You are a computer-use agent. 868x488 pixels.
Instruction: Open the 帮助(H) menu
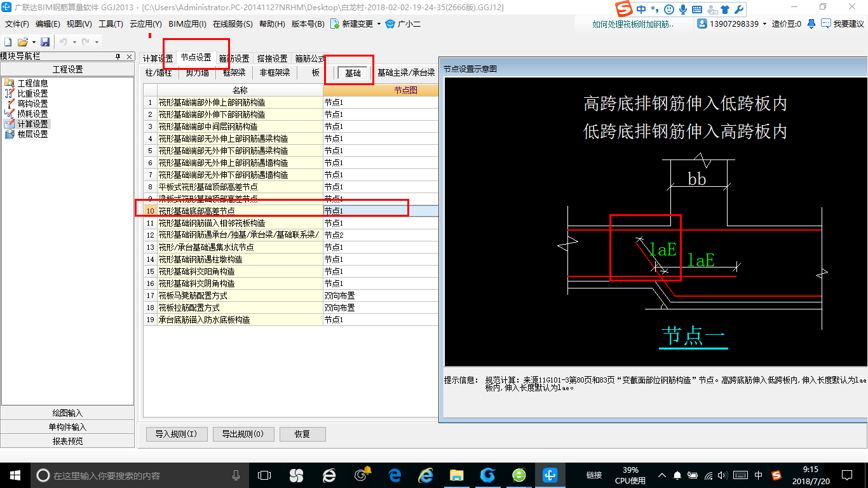pyautogui.click(x=272, y=24)
